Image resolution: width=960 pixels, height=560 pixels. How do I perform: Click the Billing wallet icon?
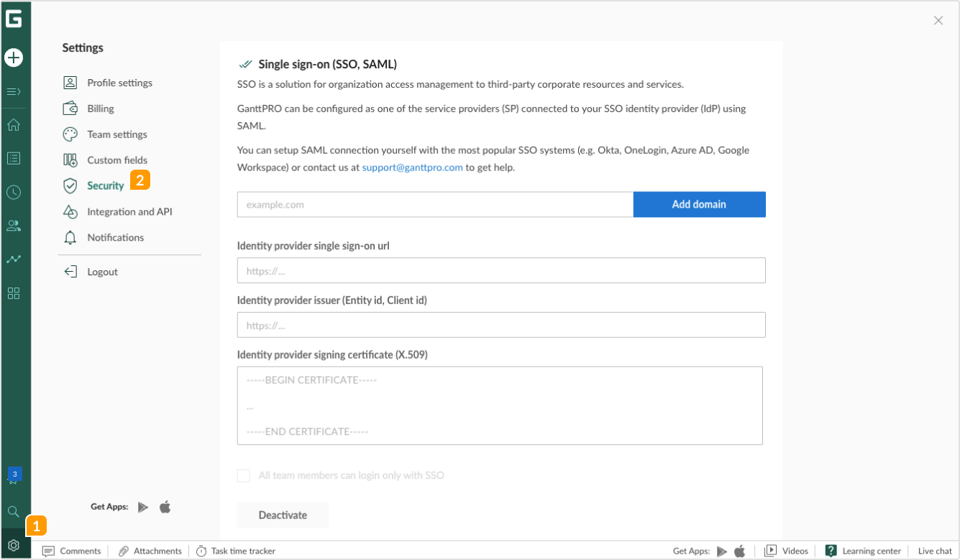point(70,109)
